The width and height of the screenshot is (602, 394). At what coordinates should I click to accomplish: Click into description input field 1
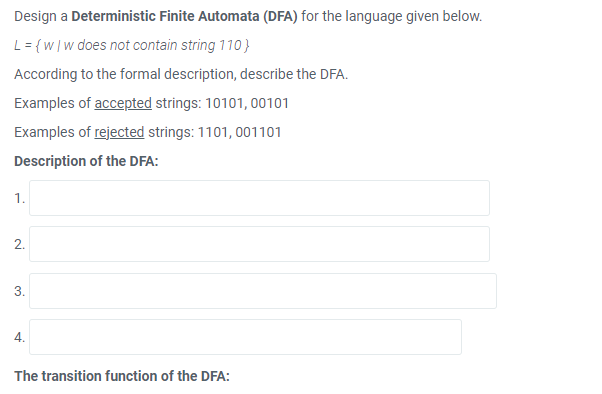coord(260,198)
